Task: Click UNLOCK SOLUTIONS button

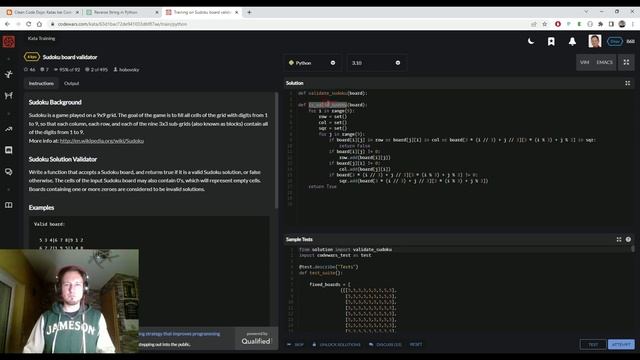Action: point(337,344)
